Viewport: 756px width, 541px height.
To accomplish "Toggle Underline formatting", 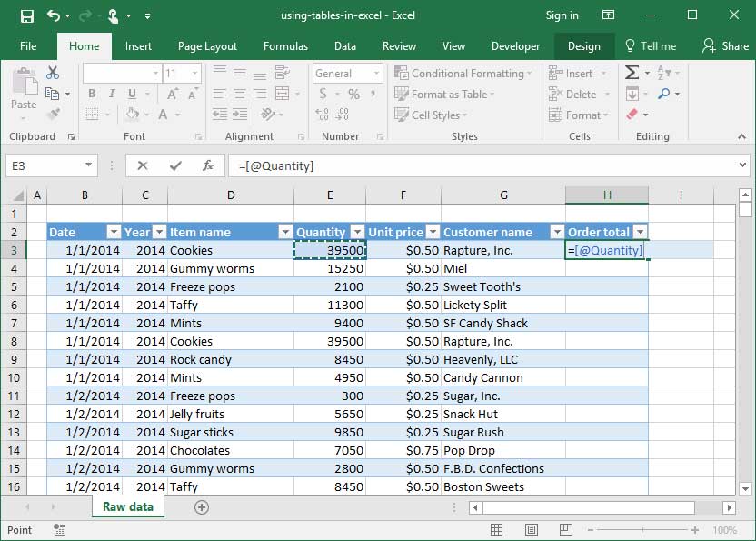I will pos(132,94).
